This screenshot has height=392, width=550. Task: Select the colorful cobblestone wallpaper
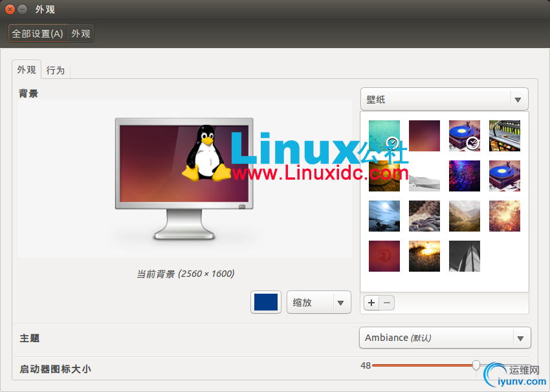point(465,176)
